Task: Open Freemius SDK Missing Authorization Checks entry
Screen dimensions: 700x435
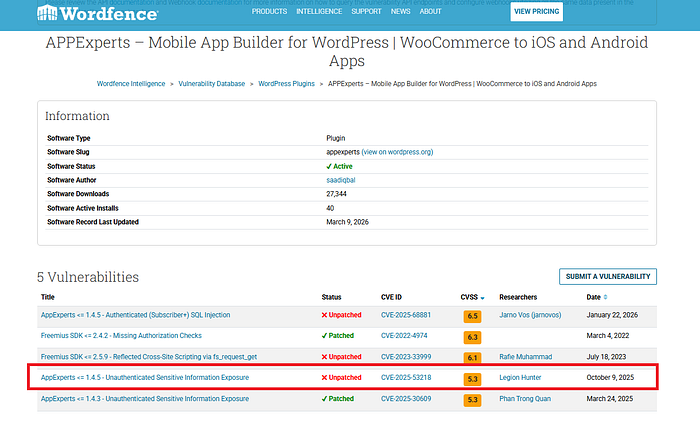Action: click(121, 335)
